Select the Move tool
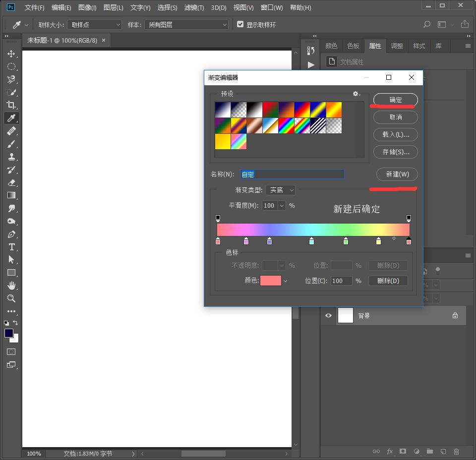Viewport: 476px width, 460px height. (11, 54)
